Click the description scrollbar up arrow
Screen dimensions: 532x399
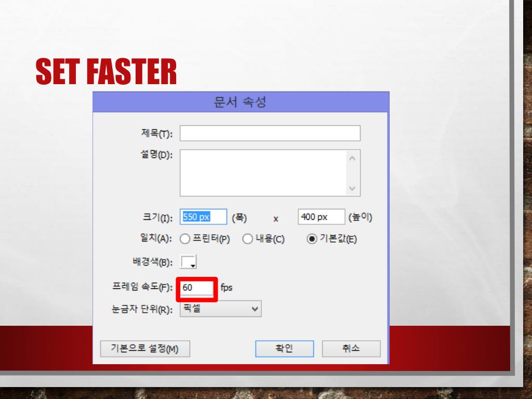pyautogui.click(x=352, y=158)
